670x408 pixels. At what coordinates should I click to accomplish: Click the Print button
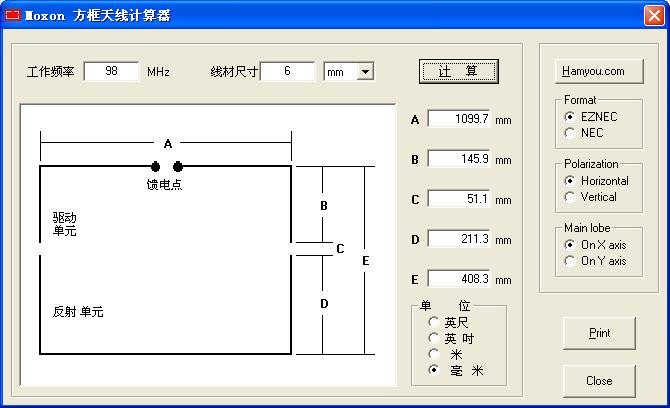(x=599, y=333)
